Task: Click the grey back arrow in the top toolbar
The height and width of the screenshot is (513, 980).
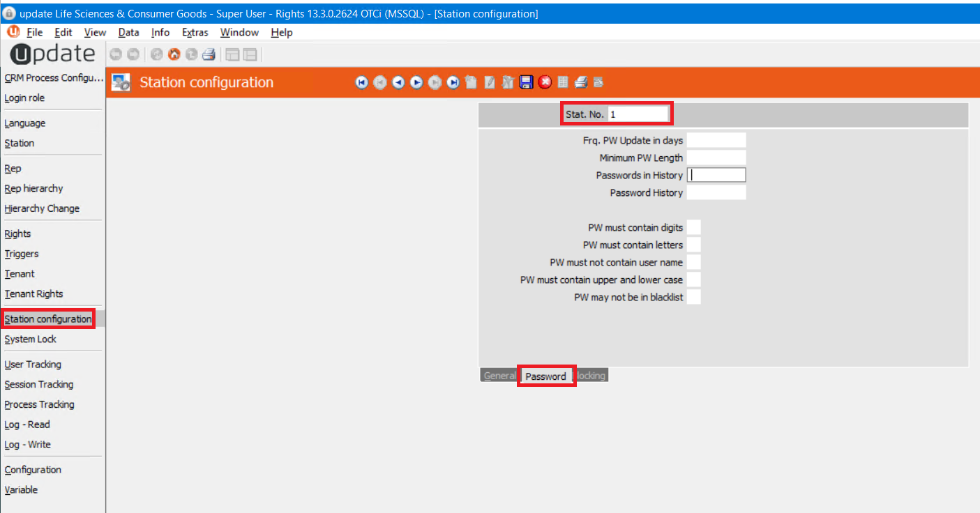Action: [116, 54]
